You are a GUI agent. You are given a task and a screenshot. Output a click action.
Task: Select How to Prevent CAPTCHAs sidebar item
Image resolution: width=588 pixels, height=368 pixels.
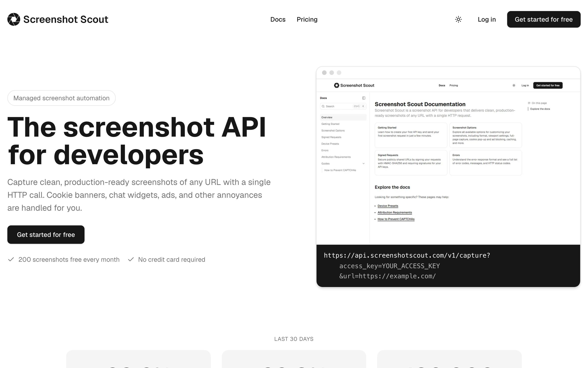pyautogui.click(x=340, y=170)
